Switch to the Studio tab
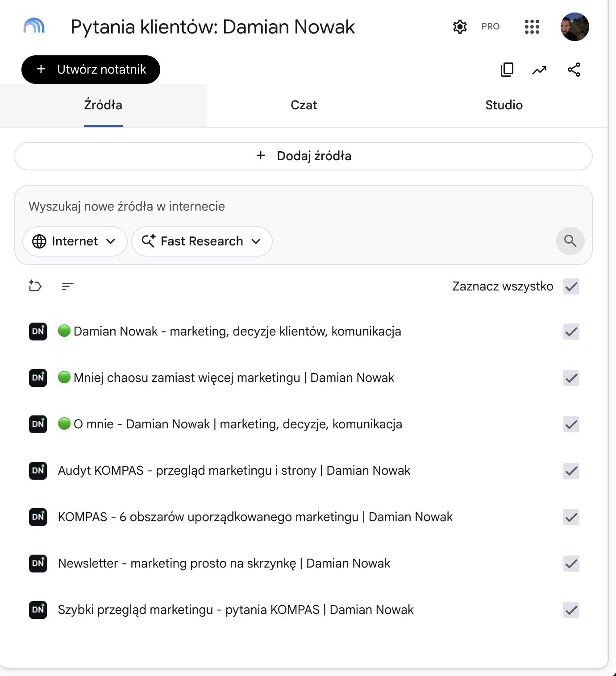616x676 pixels. point(504,105)
